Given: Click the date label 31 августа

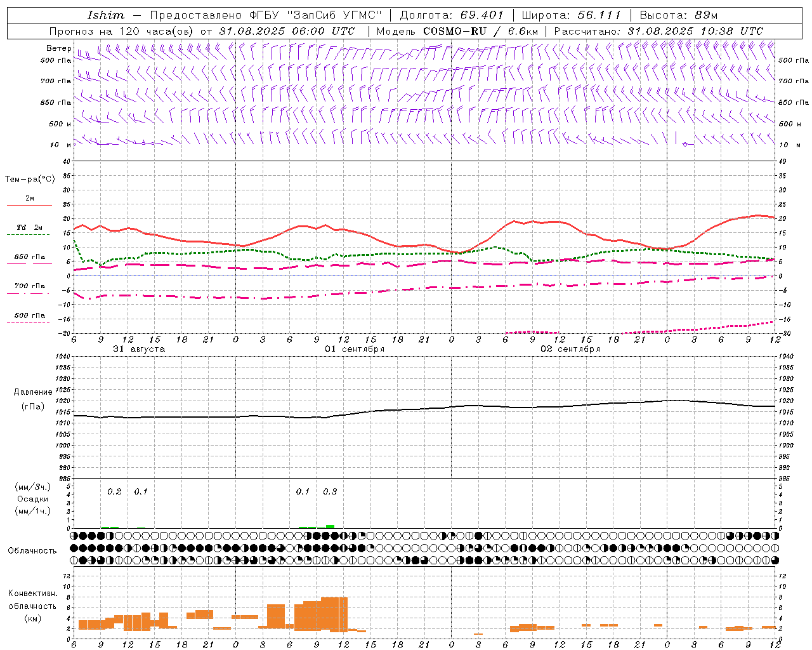Looking at the screenshot, I should click(x=139, y=349).
